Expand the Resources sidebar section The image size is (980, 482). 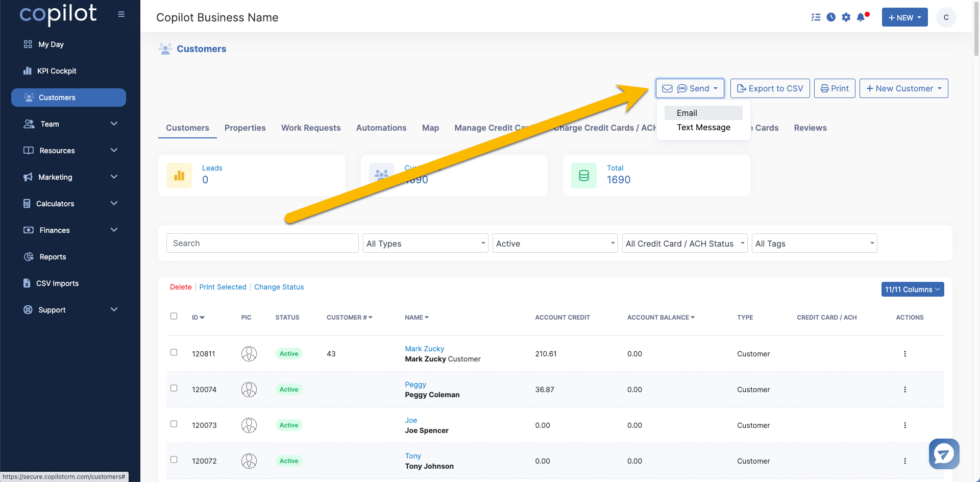pos(68,151)
